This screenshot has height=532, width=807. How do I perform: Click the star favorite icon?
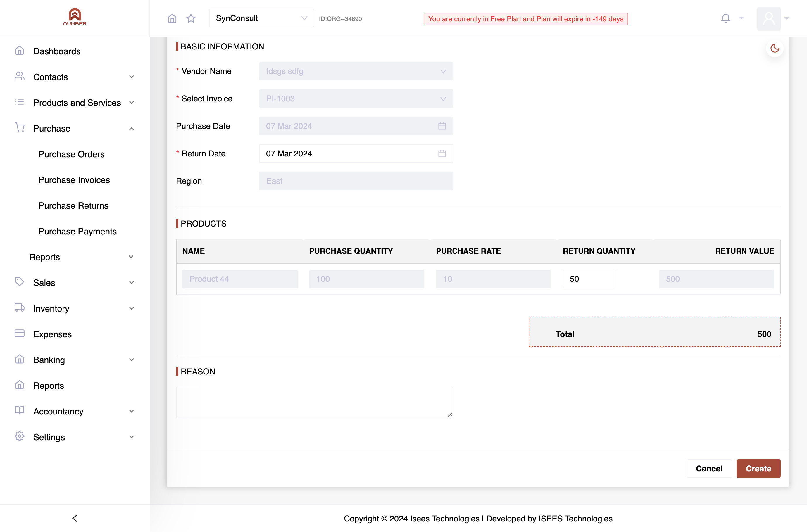[x=191, y=18]
